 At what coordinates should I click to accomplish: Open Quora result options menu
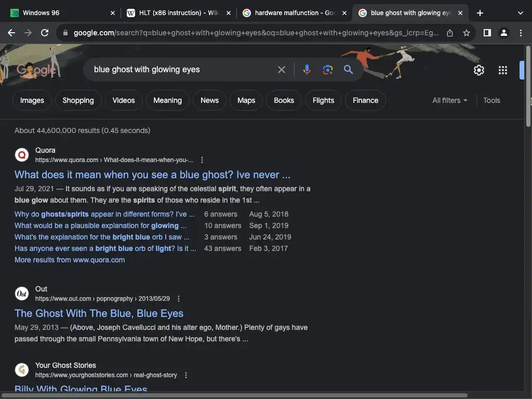point(202,160)
